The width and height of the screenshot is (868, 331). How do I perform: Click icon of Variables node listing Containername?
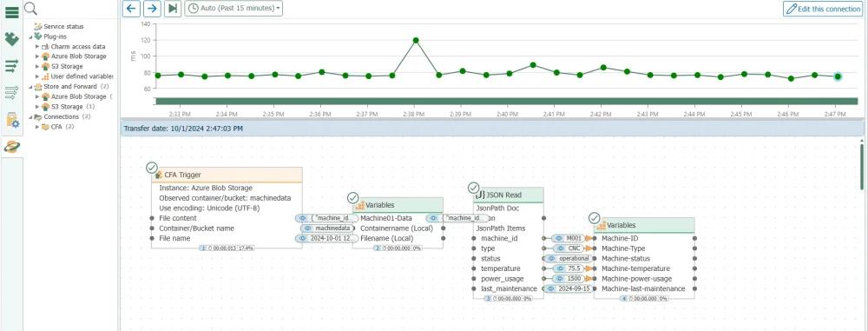click(360, 206)
